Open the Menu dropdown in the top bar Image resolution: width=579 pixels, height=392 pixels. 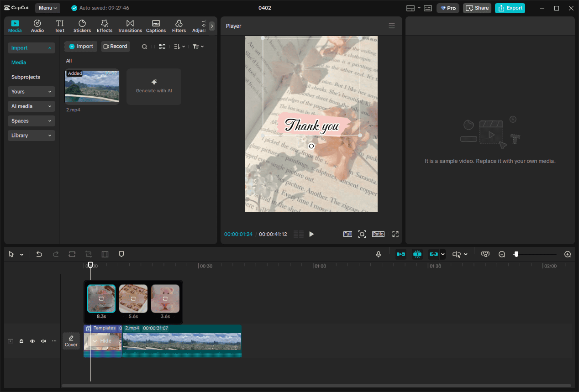(x=47, y=8)
